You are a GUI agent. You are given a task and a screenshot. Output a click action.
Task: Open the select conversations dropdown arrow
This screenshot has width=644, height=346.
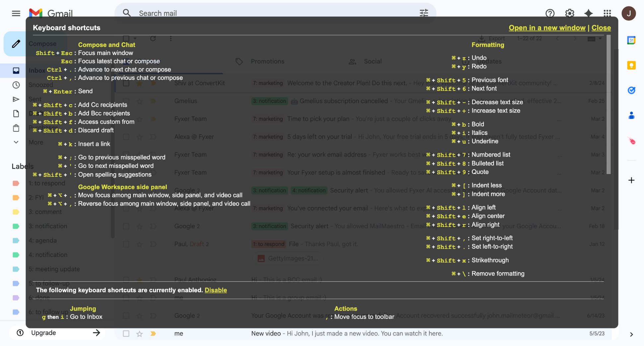pos(135,38)
